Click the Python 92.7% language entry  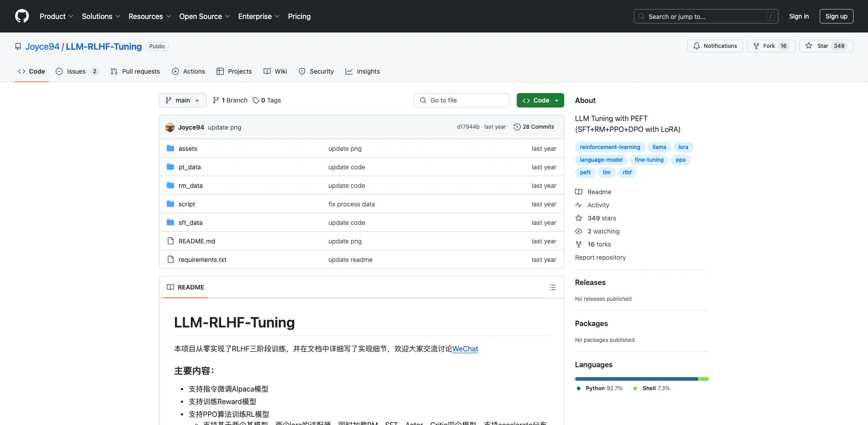599,388
